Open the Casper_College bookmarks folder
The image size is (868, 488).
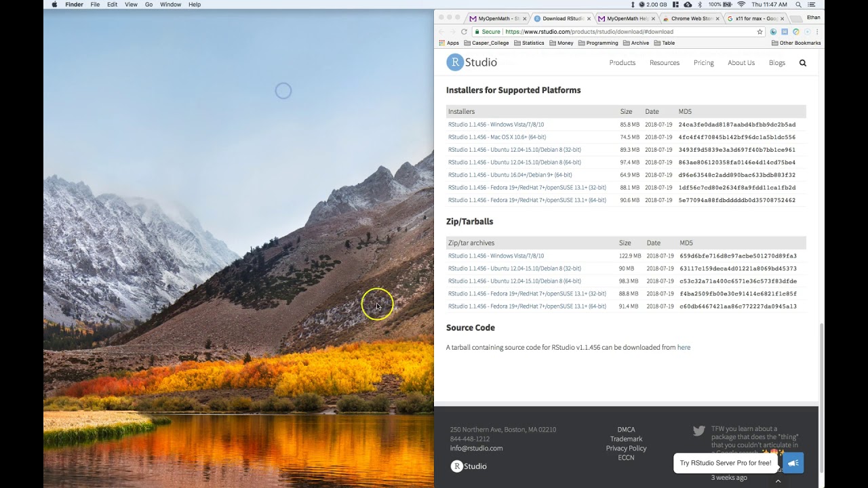486,43
